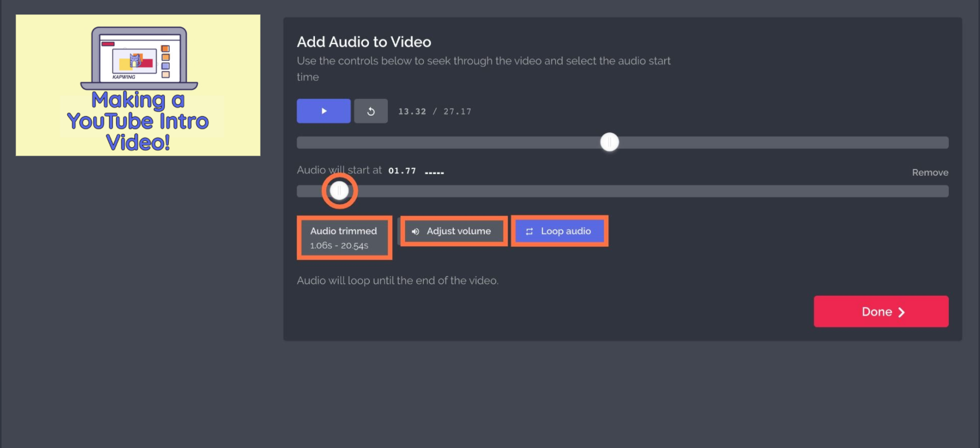Click the restart video icon
Screen dimensions: 980x448
(371, 111)
